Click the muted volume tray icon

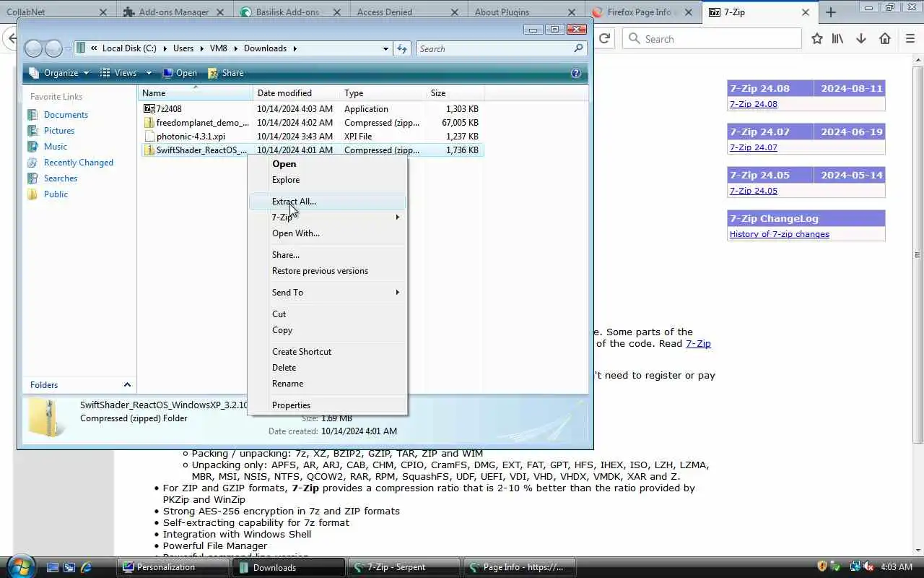(868, 567)
